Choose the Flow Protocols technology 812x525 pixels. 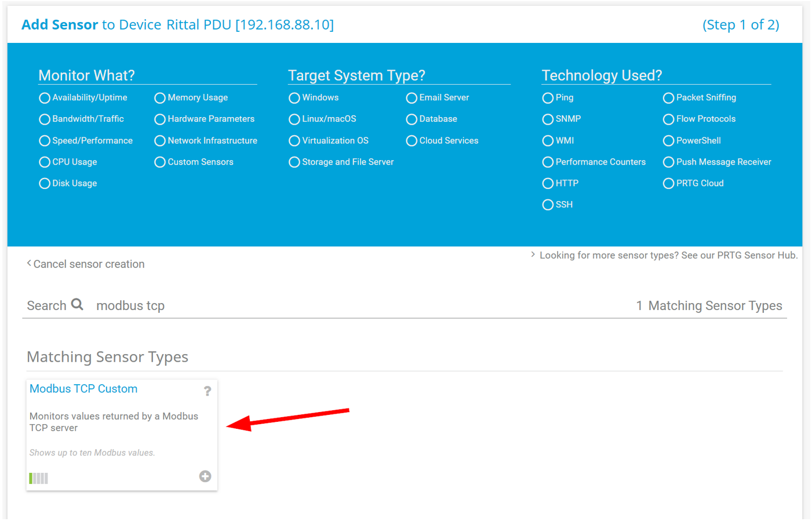pyautogui.click(x=668, y=119)
